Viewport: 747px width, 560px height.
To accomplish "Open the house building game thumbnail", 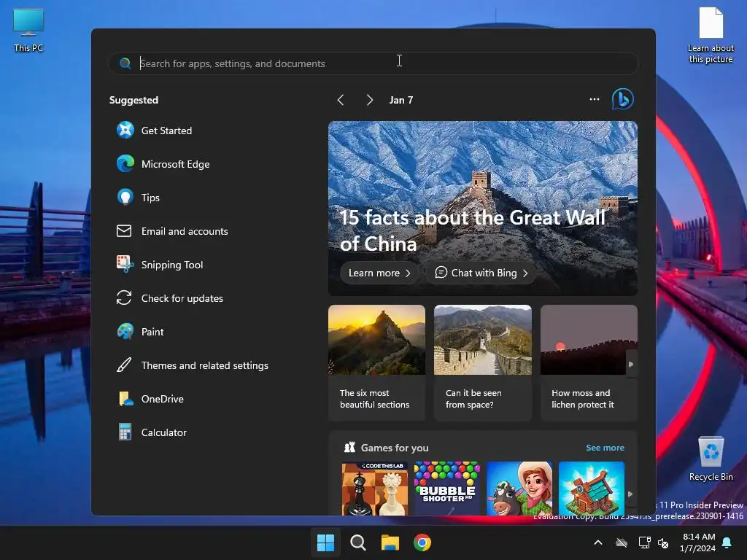I will pyautogui.click(x=591, y=488).
